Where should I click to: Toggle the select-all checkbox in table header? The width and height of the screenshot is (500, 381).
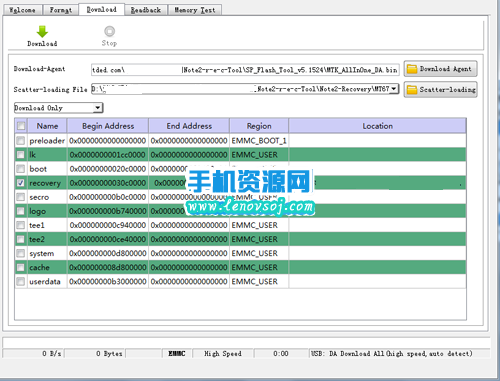21,126
